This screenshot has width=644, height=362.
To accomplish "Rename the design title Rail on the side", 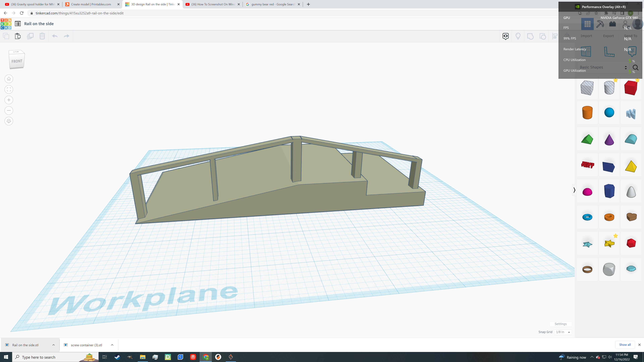I will (x=39, y=24).
